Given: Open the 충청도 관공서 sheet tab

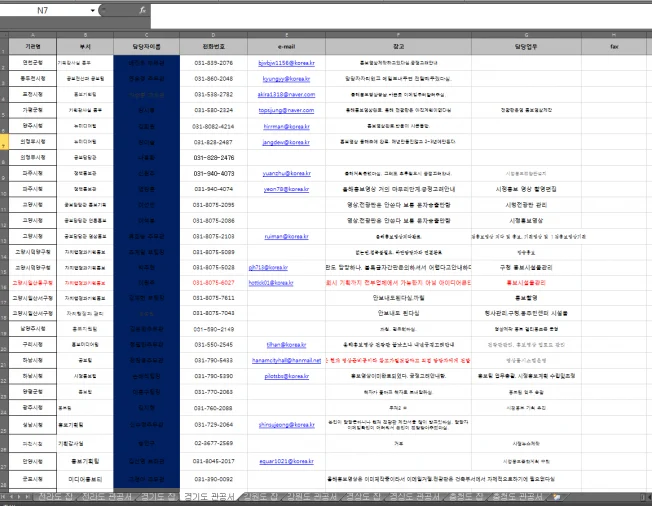Looking at the screenshot, I should coord(517,497).
